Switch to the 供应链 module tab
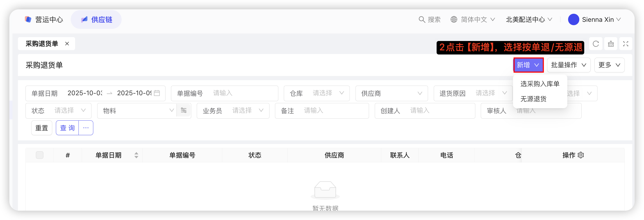 (x=96, y=19)
